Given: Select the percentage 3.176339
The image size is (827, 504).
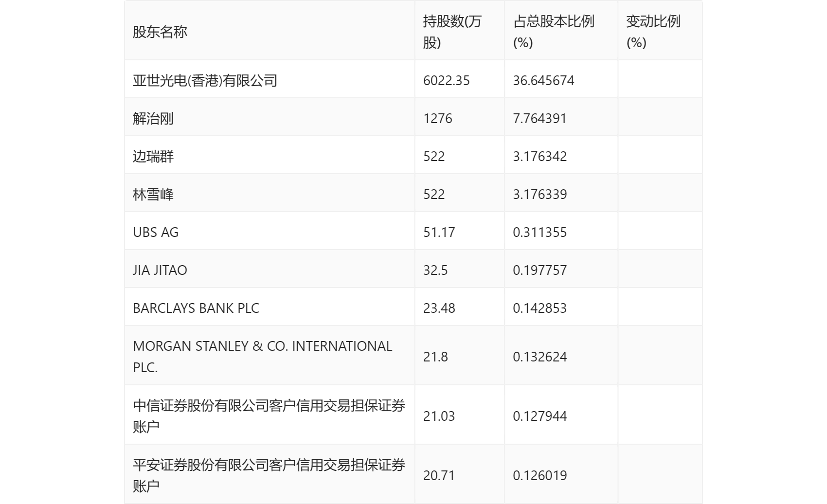Looking at the screenshot, I should (x=539, y=194).
